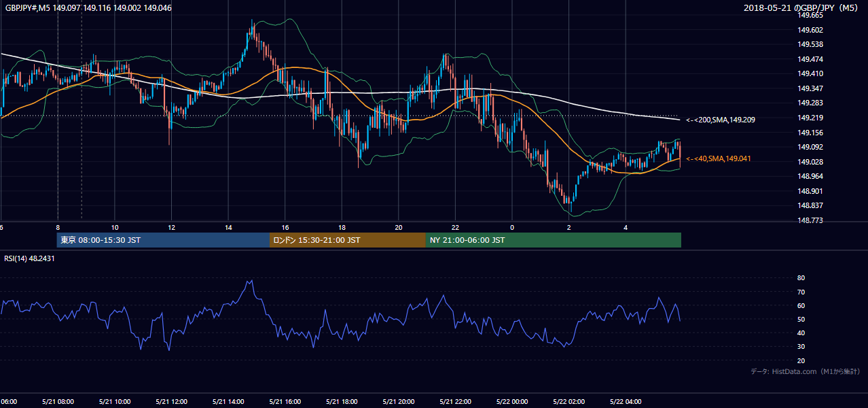The image size is (868, 408).
Task: Click RSI scale value 30
Action: click(x=801, y=347)
